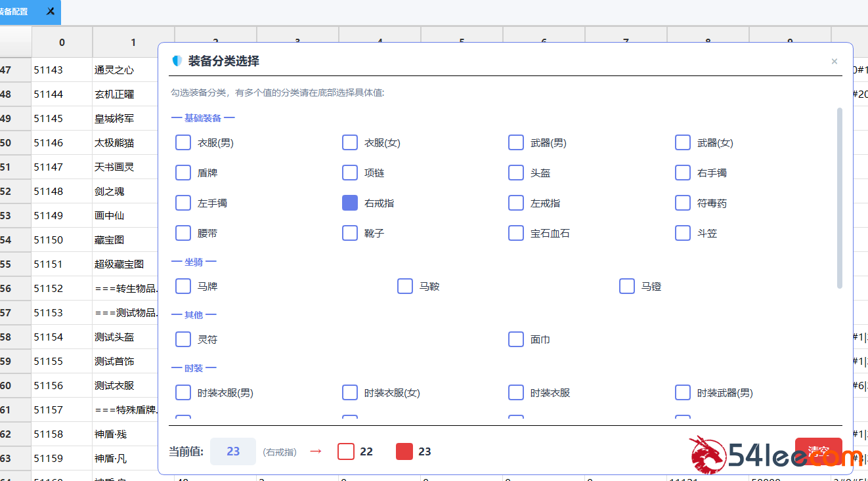Viewport: 868px width, 481px height.
Task: Select the 宝石血石 checkbox
Action: [x=516, y=233]
